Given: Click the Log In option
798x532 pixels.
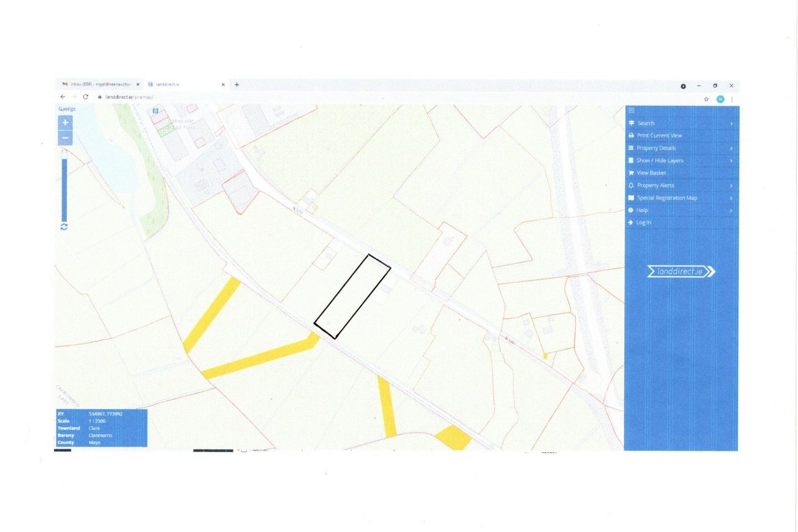Looking at the screenshot, I should pos(643,222).
